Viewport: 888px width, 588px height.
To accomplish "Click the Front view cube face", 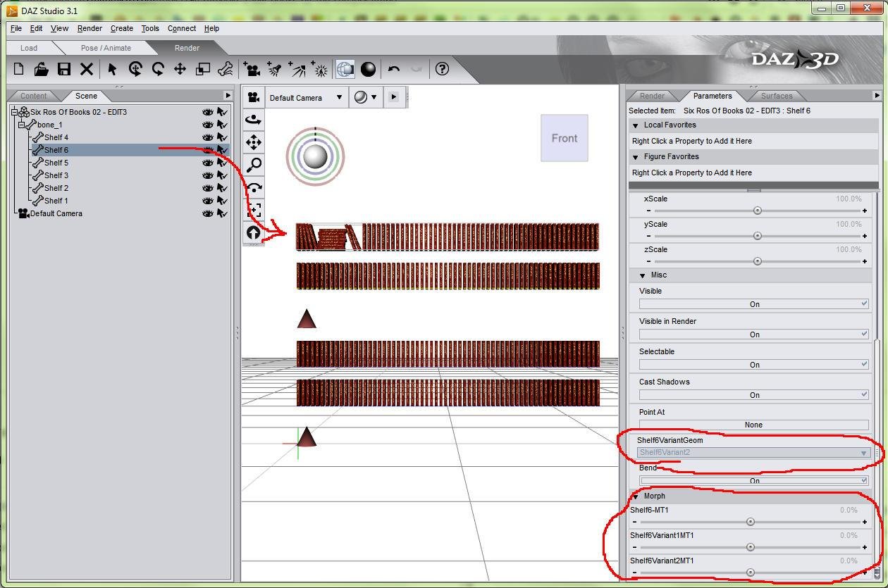I will (565, 138).
